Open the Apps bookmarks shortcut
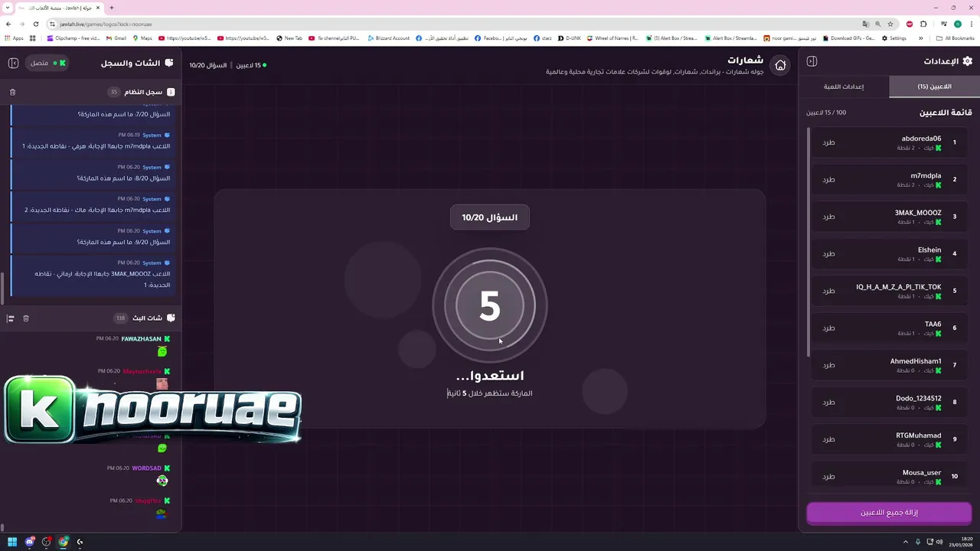The height and width of the screenshot is (551, 980). coord(14,37)
